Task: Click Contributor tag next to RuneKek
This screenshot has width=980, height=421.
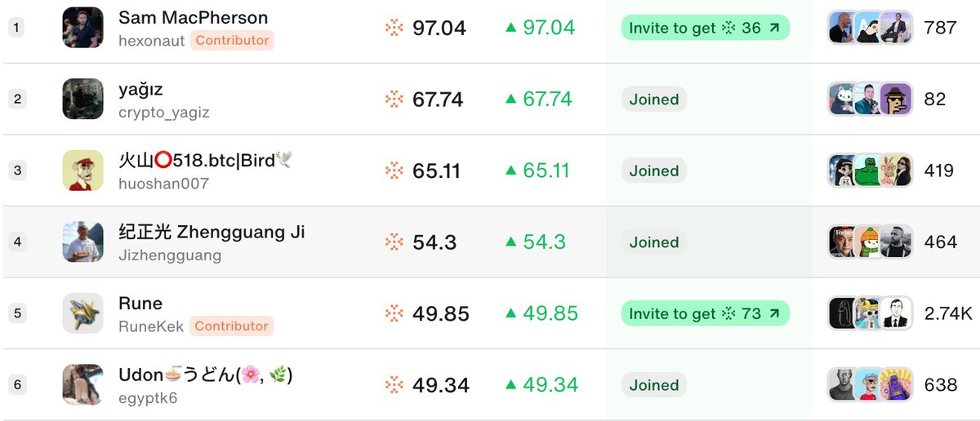Action: 232,326
